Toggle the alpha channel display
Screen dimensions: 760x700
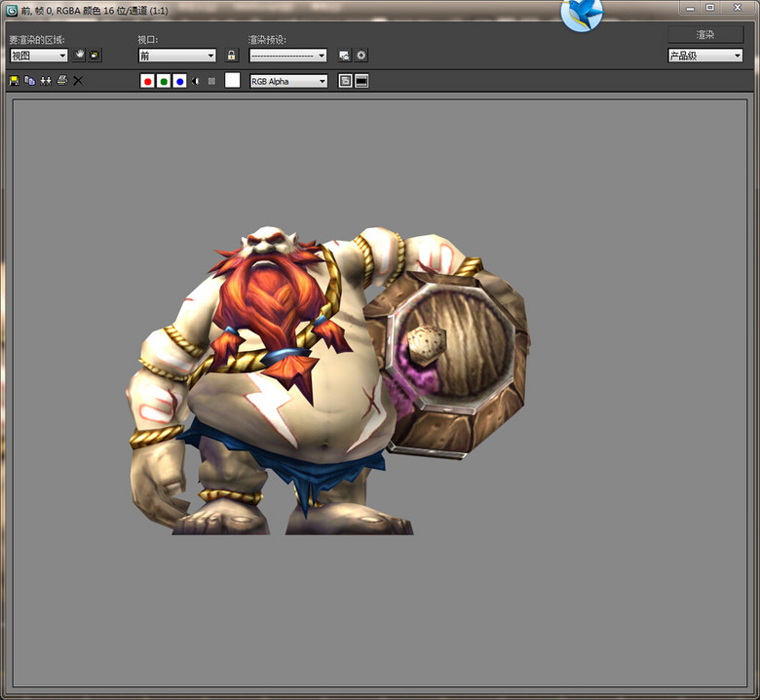click(x=195, y=81)
